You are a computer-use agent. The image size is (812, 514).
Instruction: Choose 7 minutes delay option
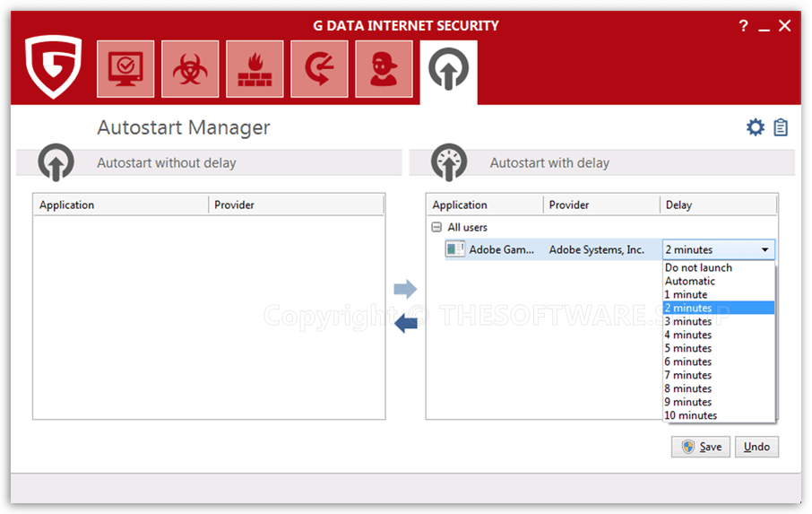coord(719,375)
